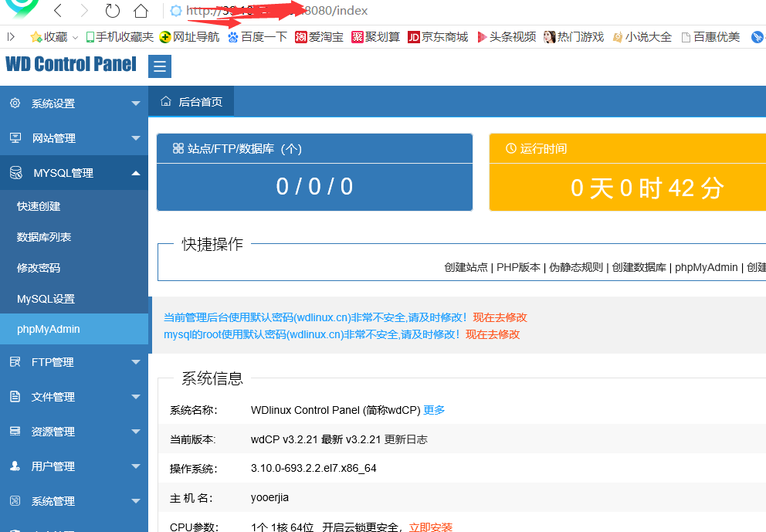Click the 用户管理 person icon
The image size is (766, 532).
pyautogui.click(x=15, y=466)
